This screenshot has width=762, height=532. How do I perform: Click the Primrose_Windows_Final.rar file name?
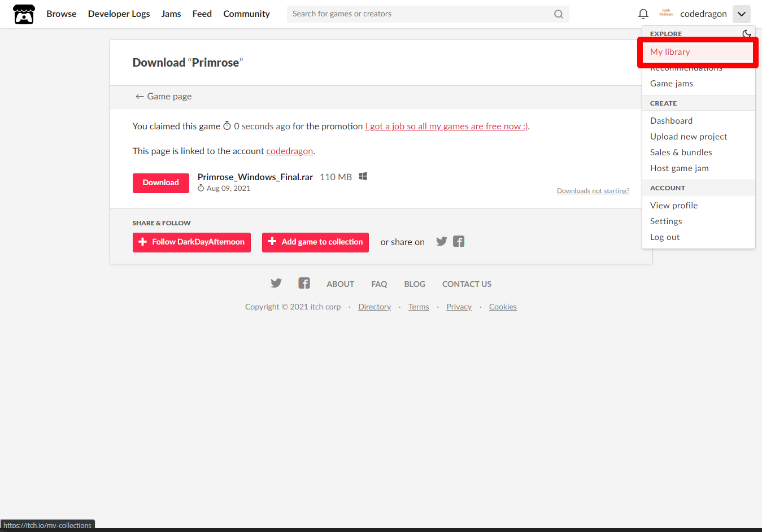pyautogui.click(x=255, y=177)
